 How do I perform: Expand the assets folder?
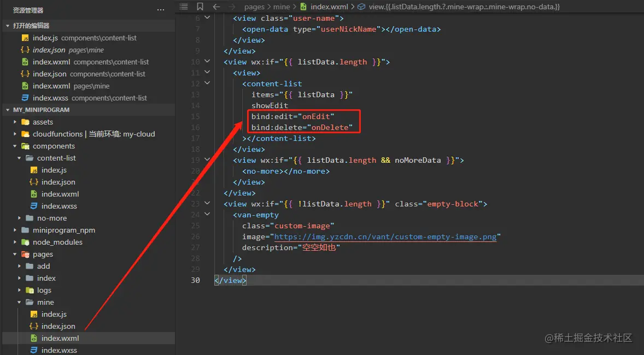point(15,122)
